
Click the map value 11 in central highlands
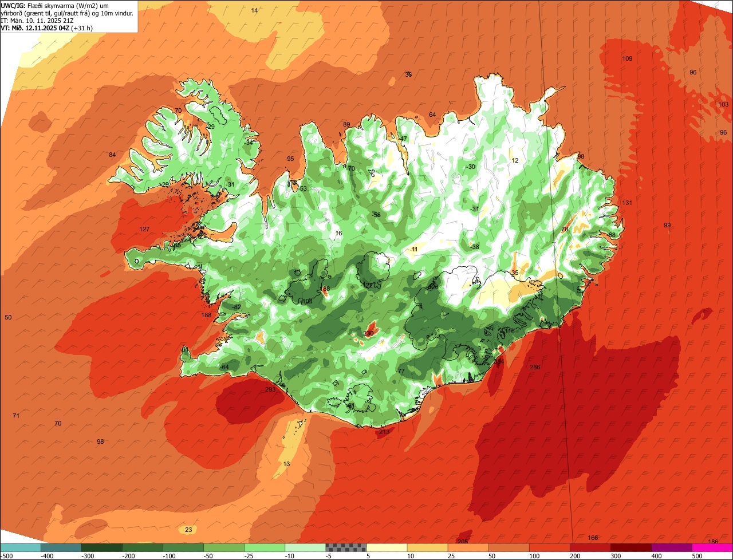[x=415, y=249]
